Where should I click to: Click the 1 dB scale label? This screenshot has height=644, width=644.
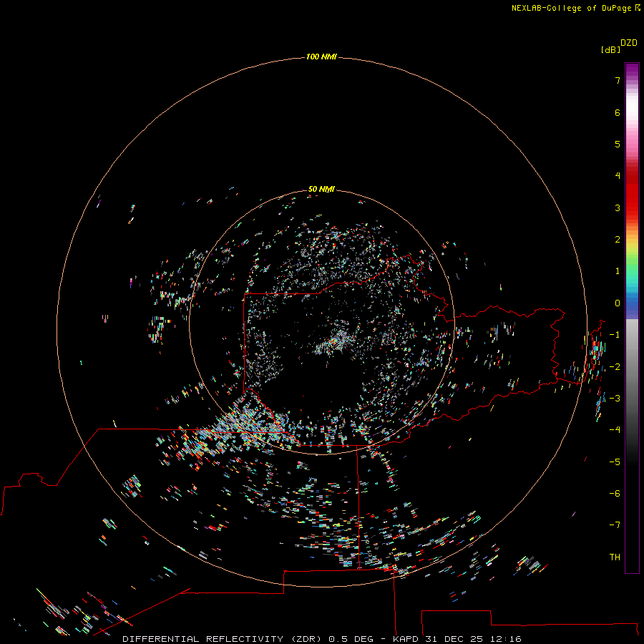[x=618, y=271]
